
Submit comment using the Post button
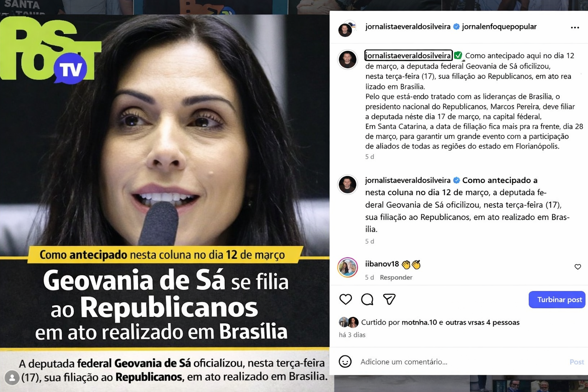click(577, 362)
